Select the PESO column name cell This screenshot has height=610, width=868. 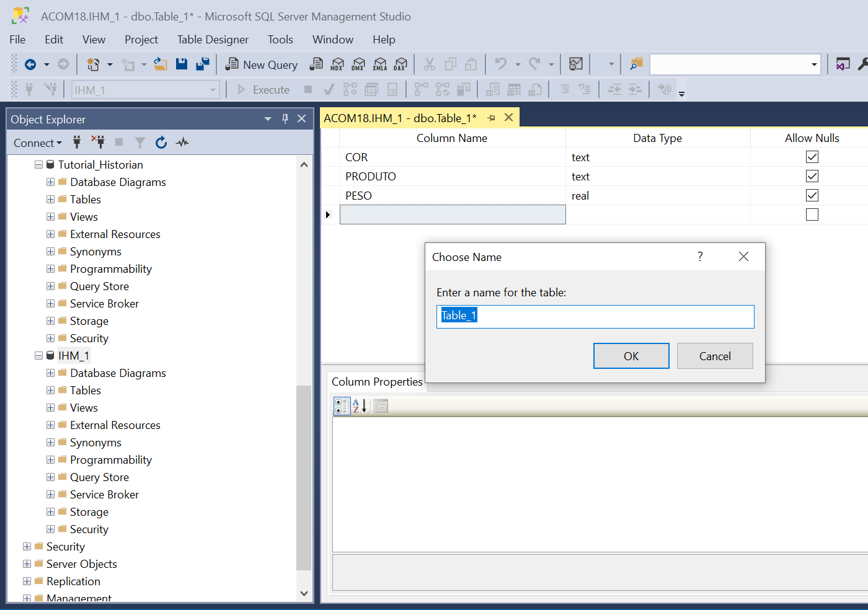(x=453, y=195)
